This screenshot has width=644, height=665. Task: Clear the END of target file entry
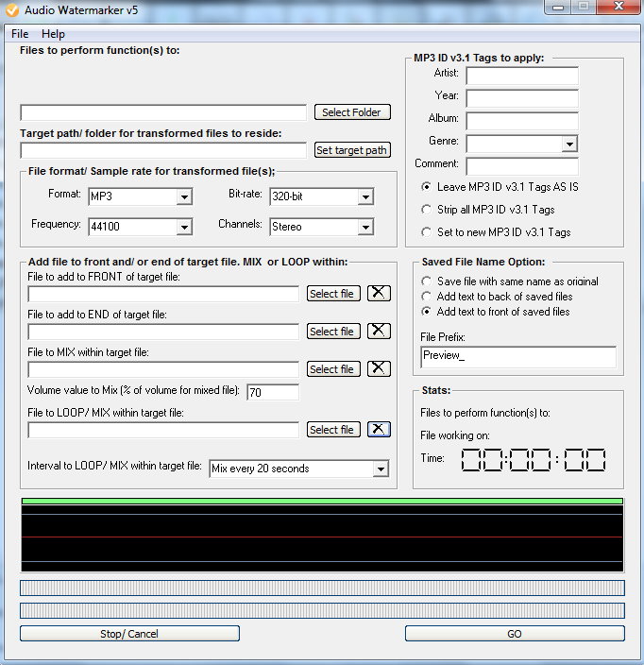coord(379,331)
